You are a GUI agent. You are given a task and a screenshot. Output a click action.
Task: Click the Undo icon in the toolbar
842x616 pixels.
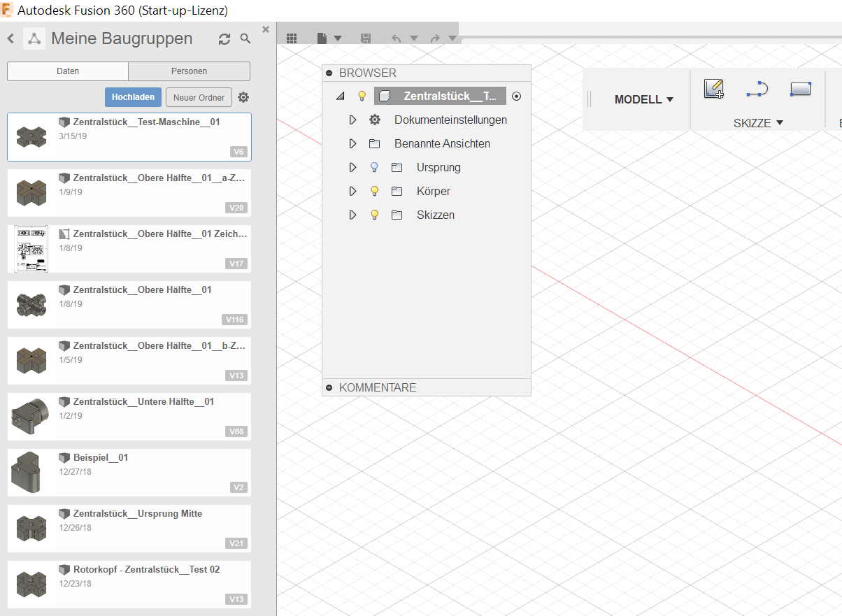click(396, 38)
